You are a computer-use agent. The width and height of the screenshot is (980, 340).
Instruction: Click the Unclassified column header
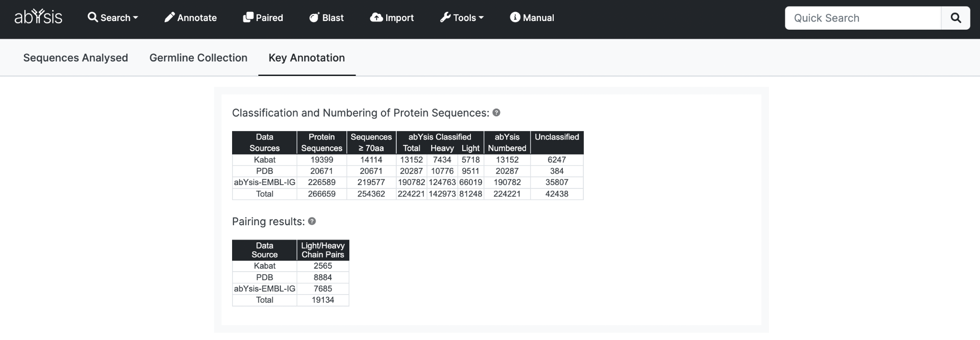click(x=557, y=143)
